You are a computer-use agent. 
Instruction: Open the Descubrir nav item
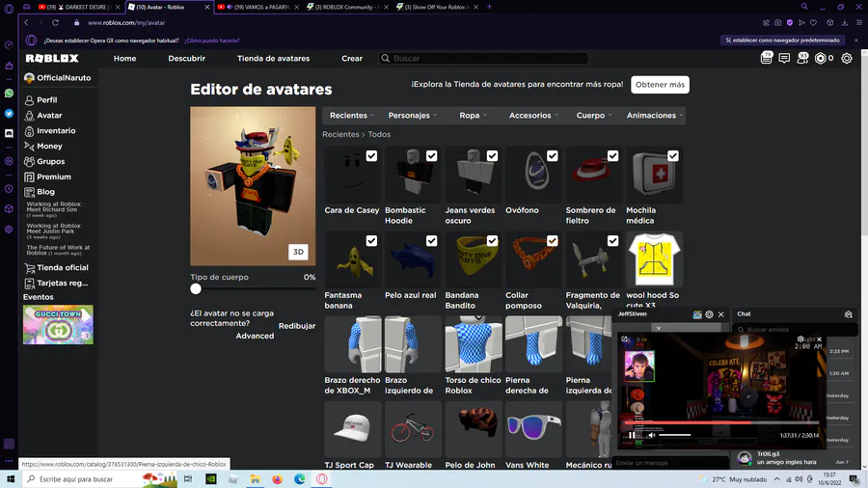tap(186, 58)
